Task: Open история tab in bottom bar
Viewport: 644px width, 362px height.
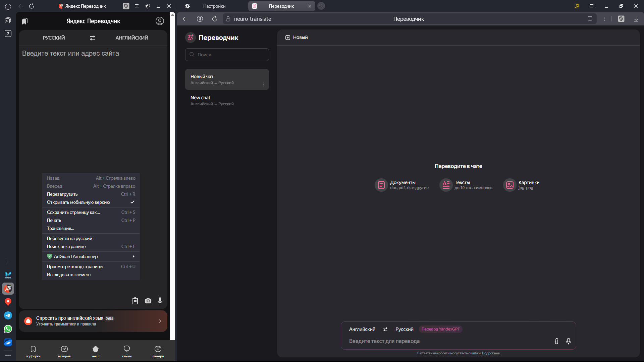Action: point(64,352)
